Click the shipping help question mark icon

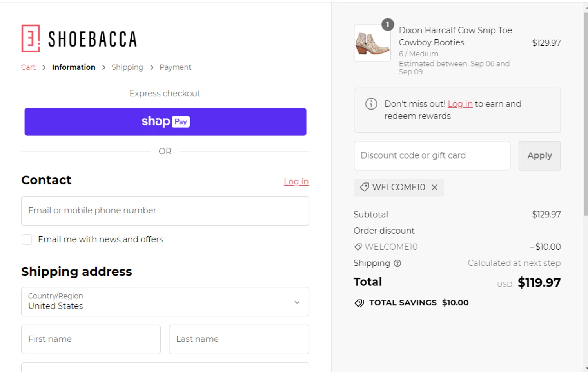click(x=397, y=263)
